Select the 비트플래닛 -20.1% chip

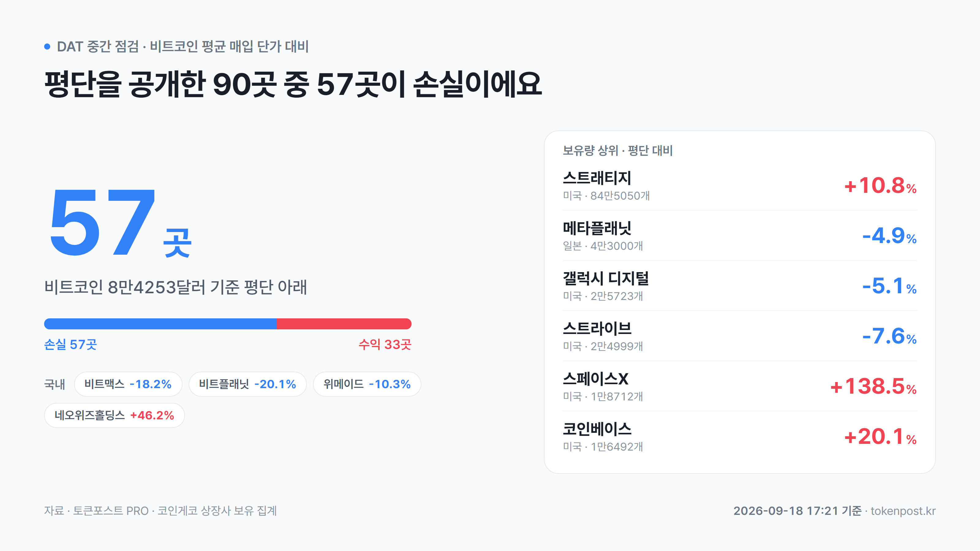(x=248, y=384)
